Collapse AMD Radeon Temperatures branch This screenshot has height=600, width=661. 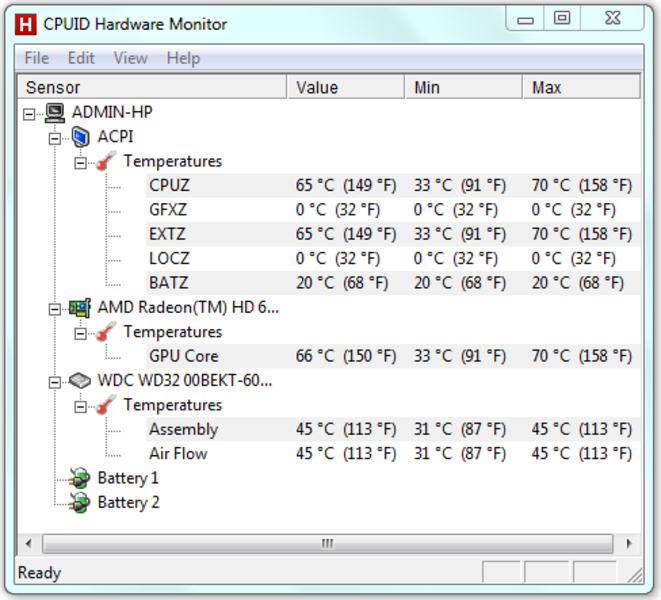80,334
